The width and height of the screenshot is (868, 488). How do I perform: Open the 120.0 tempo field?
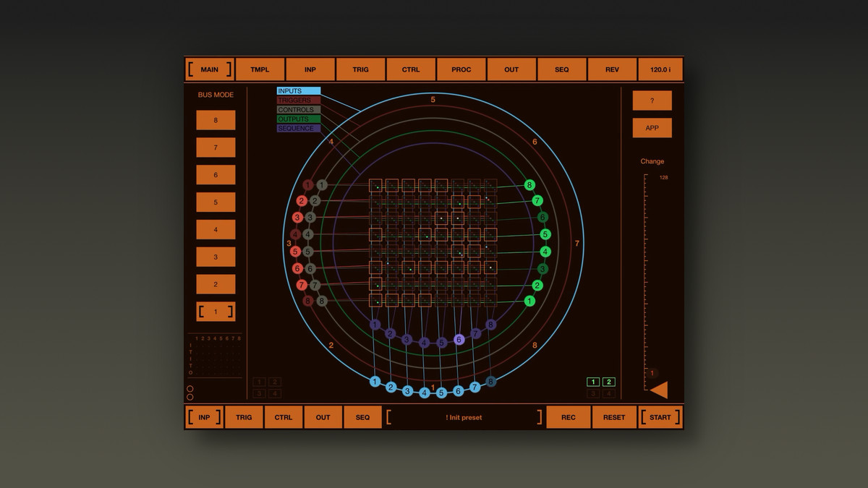pos(660,69)
